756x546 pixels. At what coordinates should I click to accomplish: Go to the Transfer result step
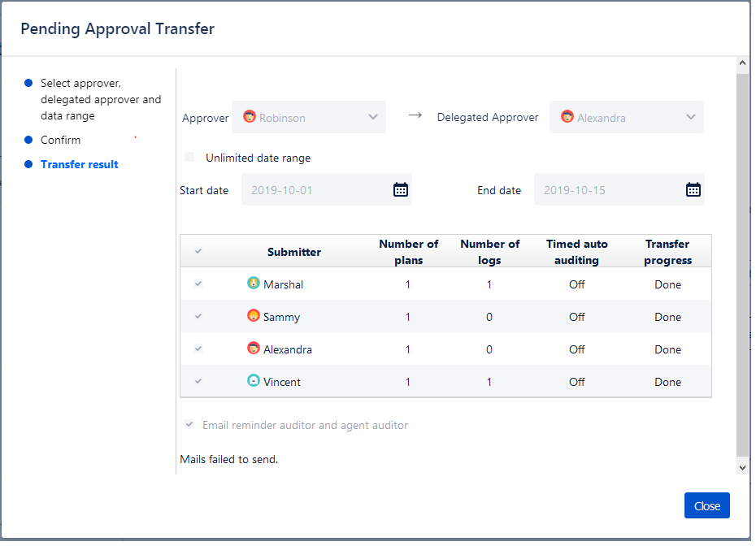79,164
